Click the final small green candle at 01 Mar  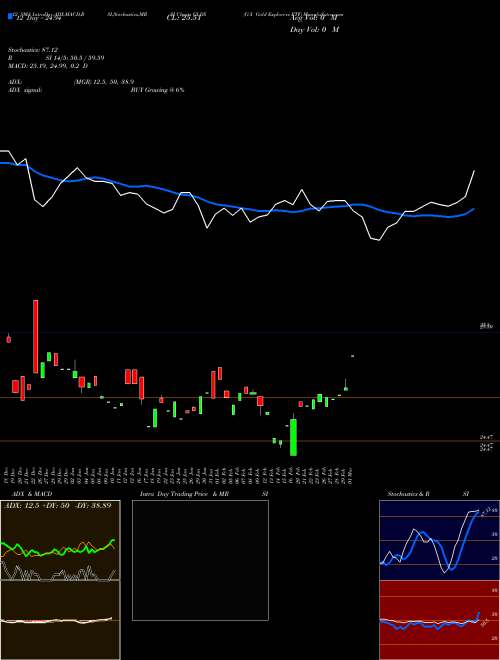(x=352, y=356)
